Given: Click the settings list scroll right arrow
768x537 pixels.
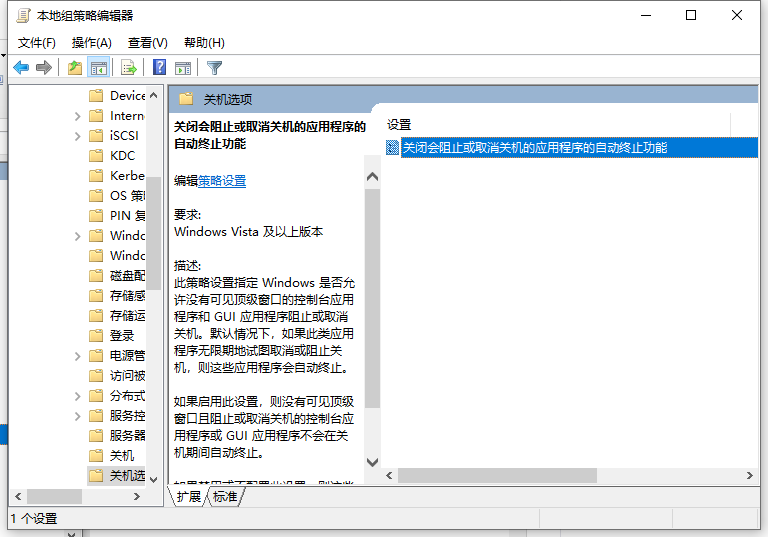Looking at the screenshot, I should coord(749,475).
